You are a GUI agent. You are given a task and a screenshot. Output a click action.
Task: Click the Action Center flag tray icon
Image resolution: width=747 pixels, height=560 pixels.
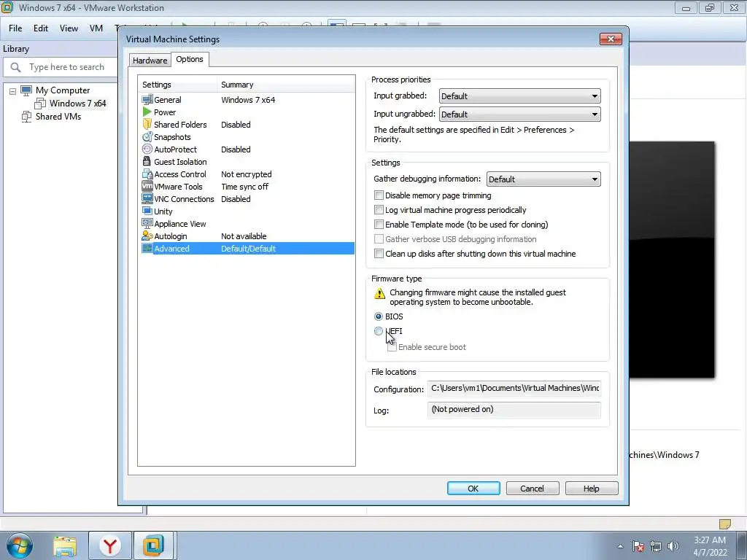point(638,546)
